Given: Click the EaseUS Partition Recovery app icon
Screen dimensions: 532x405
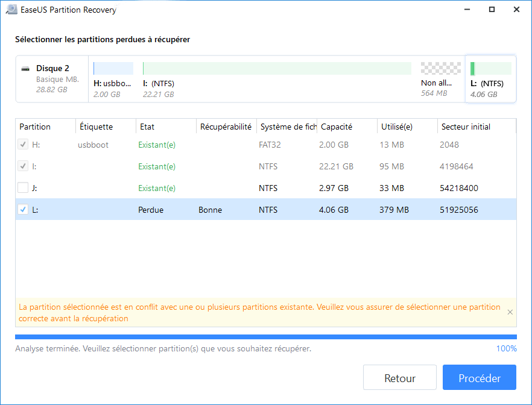Looking at the screenshot, I should click(11, 10).
